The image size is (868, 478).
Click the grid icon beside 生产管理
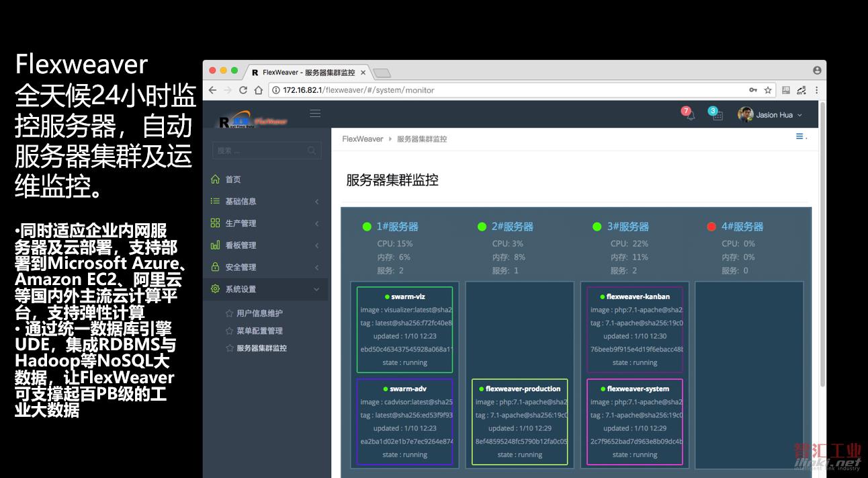tap(215, 223)
